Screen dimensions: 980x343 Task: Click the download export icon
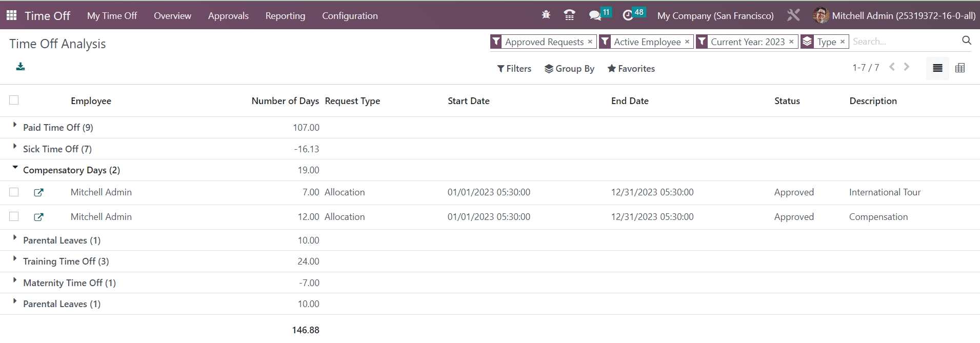pos(21,67)
